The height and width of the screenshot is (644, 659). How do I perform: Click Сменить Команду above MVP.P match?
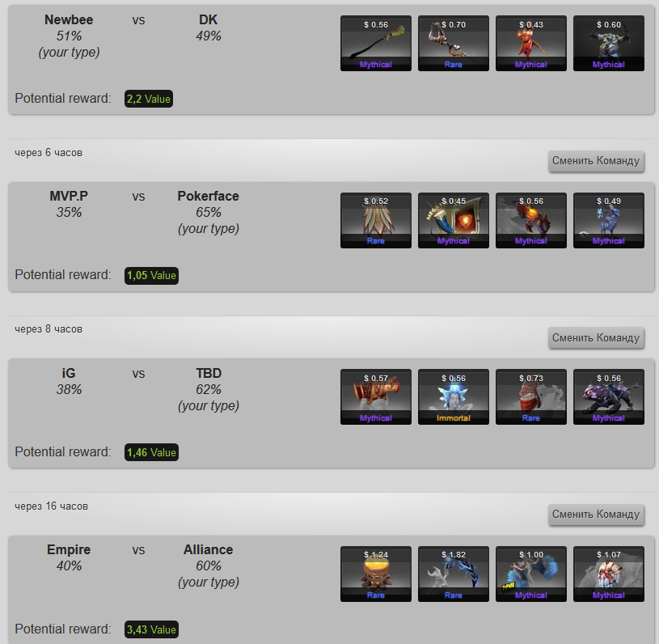(x=596, y=161)
